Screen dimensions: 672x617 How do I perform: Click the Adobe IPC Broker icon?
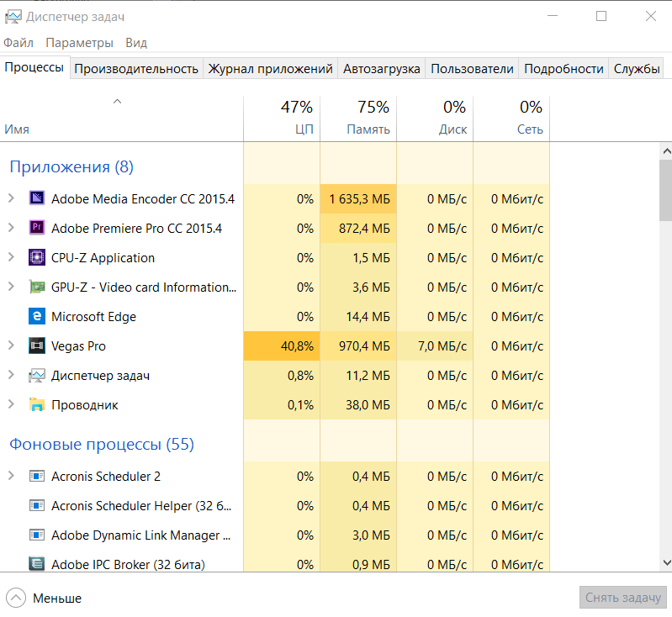pos(37,564)
